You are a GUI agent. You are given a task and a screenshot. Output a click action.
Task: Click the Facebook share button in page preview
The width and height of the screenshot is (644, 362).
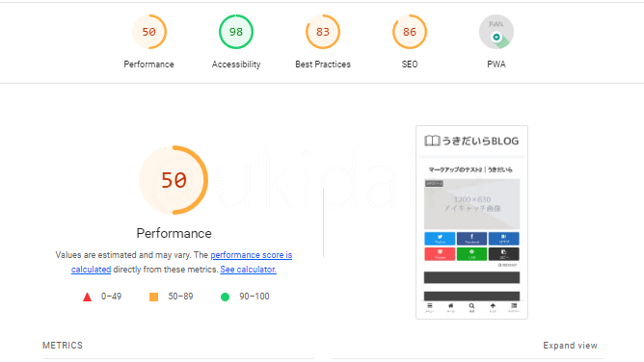[x=471, y=239]
